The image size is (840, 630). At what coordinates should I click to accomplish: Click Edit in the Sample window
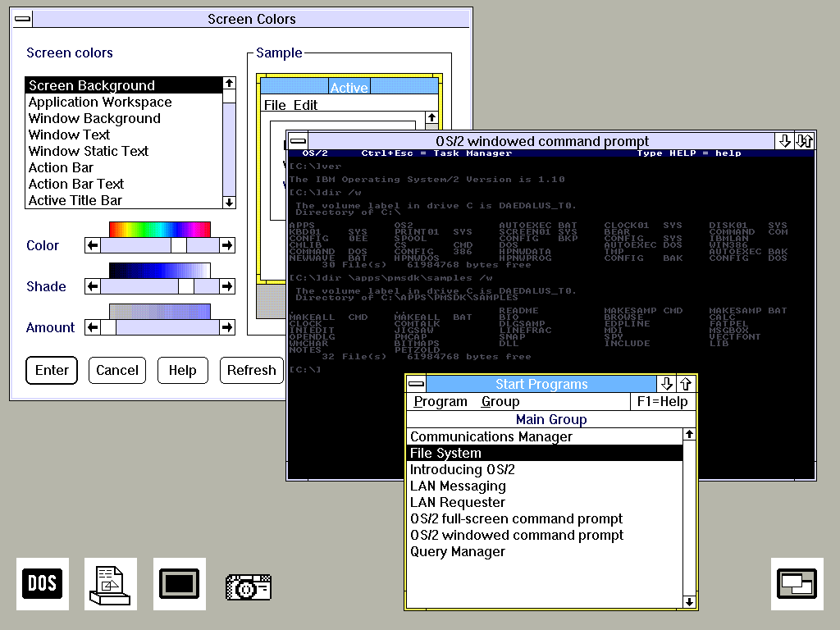305,105
